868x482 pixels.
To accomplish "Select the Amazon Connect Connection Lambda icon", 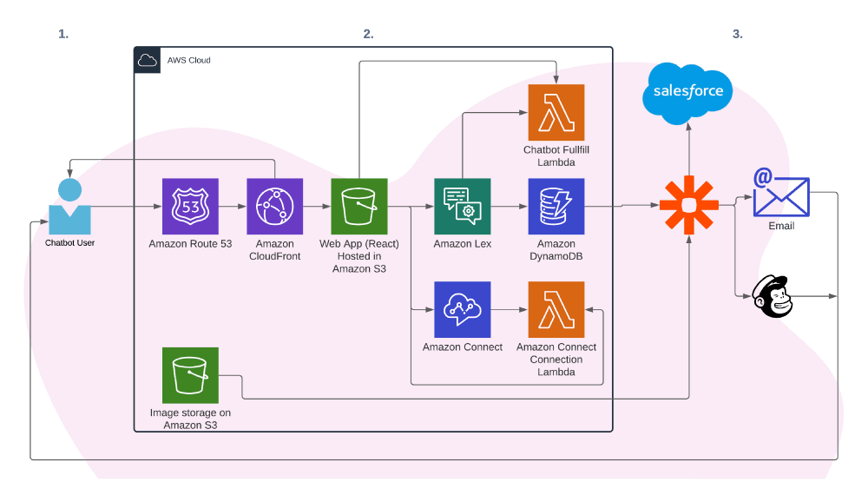I will [x=556, y=310].
